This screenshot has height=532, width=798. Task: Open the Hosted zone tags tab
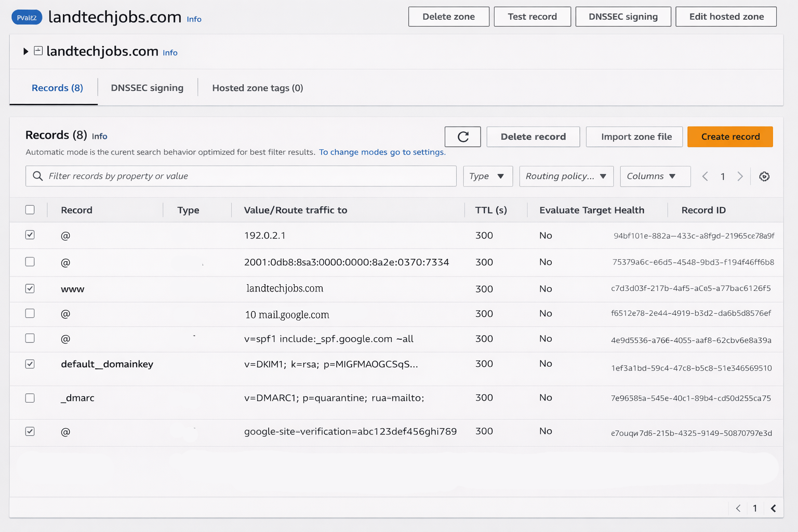[257, 88]
